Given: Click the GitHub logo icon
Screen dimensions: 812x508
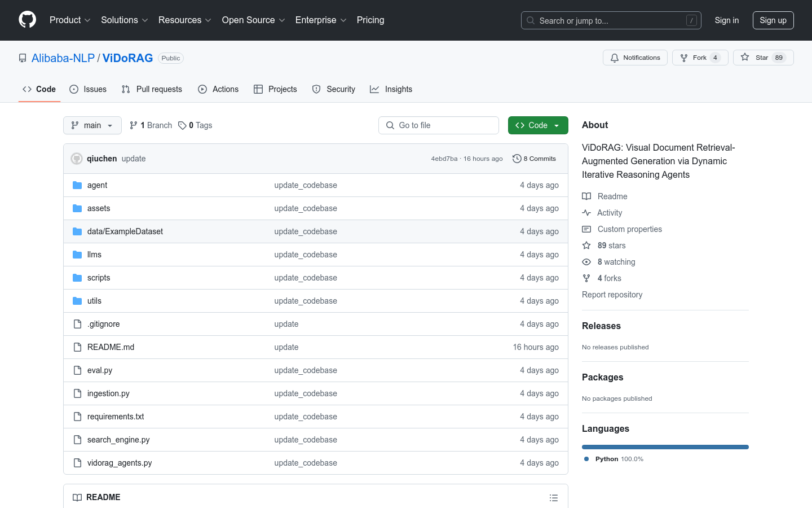Looking at the screenshot, I should pyautogui.click(x=27, y=20).
